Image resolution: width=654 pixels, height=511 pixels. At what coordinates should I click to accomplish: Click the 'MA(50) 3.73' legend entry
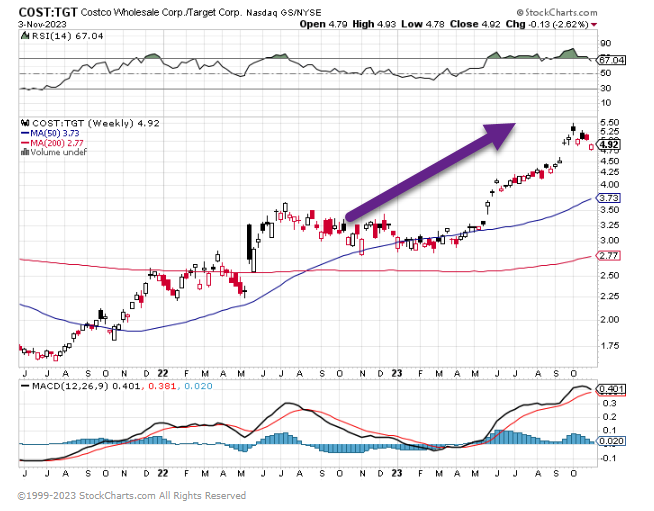[55, 133]
